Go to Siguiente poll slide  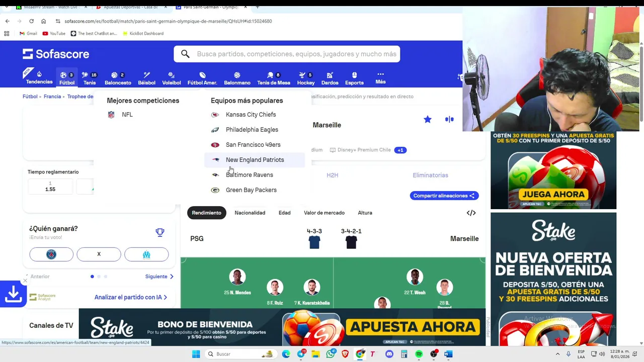[x=159, y=277]
